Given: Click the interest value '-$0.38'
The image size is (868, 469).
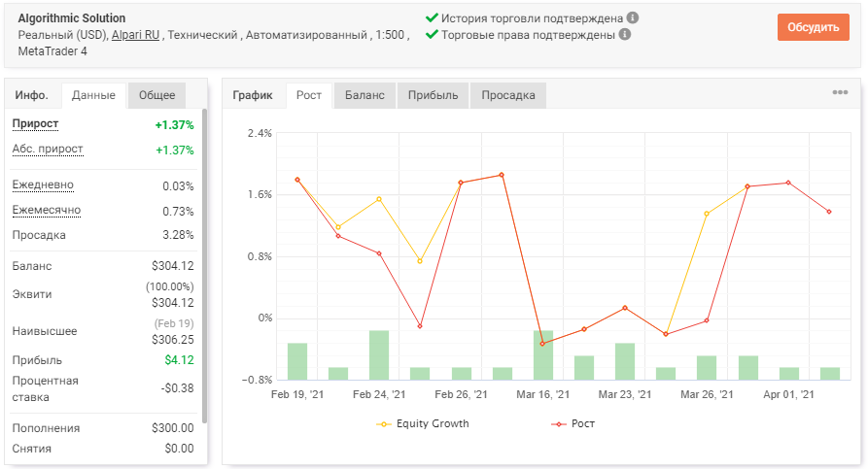Looking at the screenshot, I should [x=178, y=388].
